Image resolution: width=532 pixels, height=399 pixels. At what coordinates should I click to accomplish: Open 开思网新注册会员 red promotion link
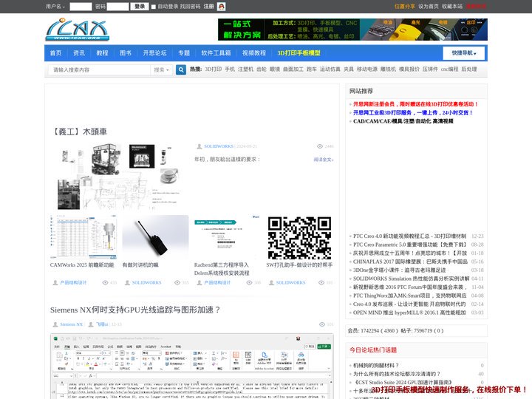pyautogui.click(x=415, y=104)
